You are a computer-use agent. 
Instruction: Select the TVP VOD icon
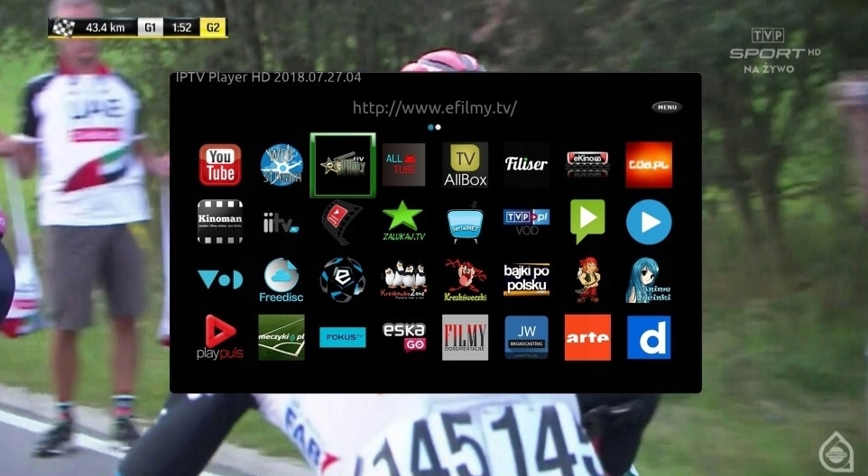(x=526, y=222)
